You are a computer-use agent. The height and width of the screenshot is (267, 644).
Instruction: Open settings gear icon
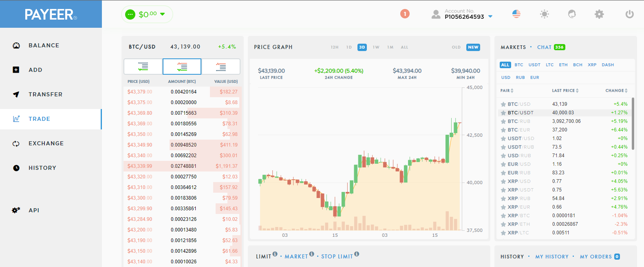(x=599, y=14)
